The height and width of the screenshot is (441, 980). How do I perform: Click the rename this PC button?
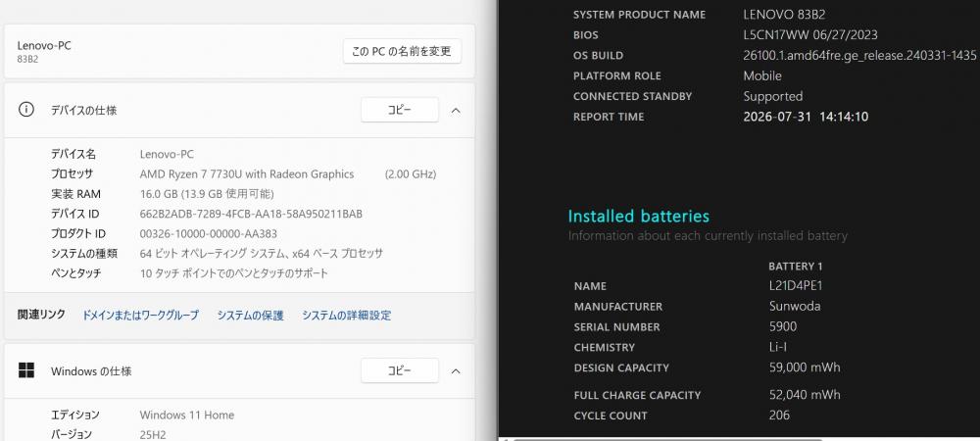(402, 51)
